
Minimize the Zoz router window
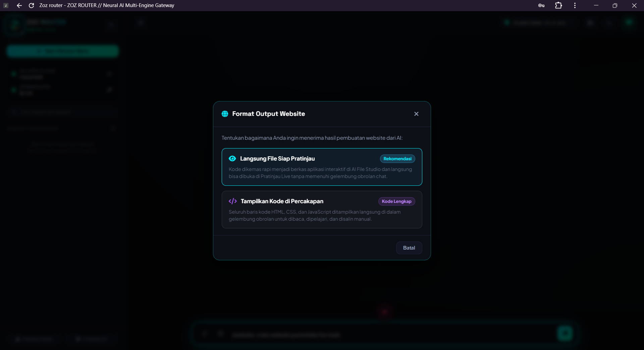[x=596, y=5]
